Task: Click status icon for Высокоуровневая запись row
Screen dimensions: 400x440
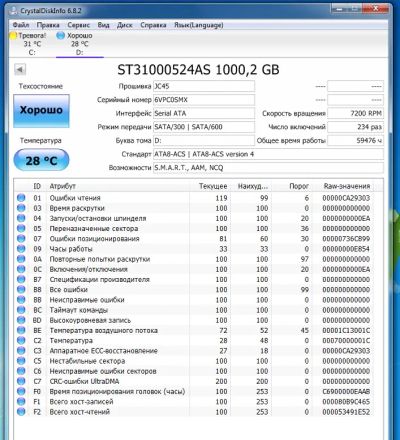Action: click(21, 320)
